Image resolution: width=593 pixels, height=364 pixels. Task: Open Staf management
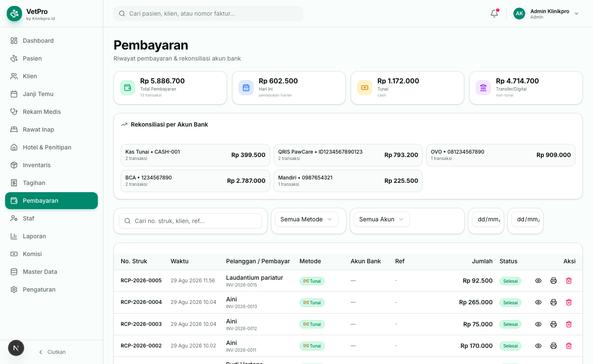pos(51,218)
